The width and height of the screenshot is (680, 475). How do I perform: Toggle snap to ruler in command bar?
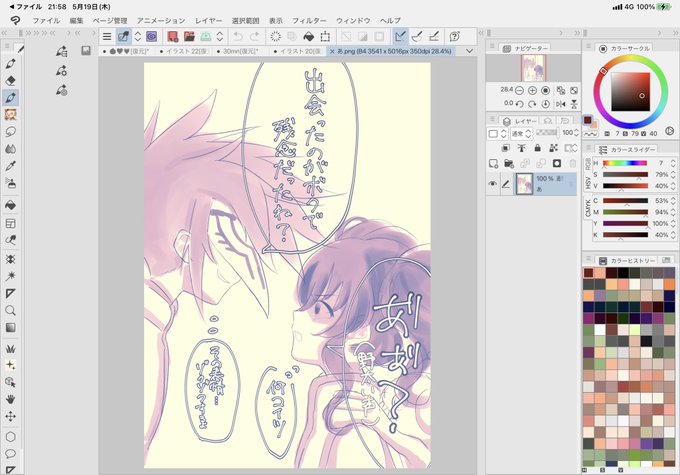(400, 36)
